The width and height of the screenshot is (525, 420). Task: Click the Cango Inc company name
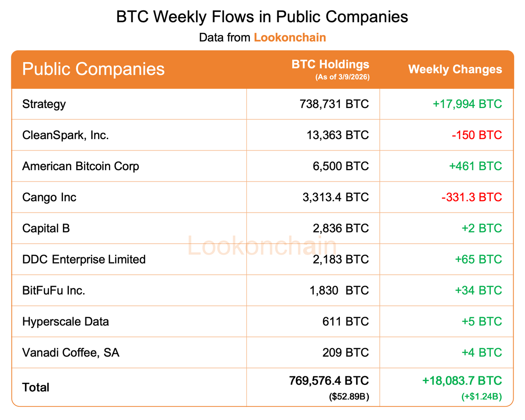click(49, 197)
